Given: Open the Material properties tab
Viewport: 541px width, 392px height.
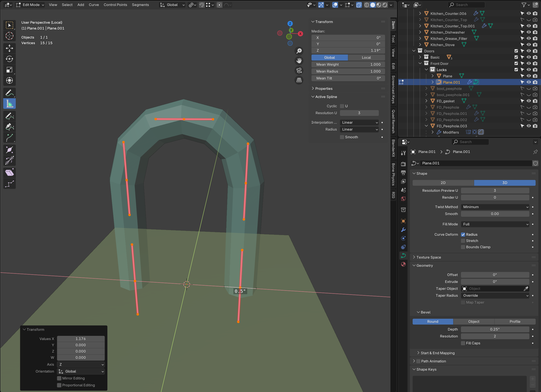Looking at the screenshot, I should tap(403, 264).
